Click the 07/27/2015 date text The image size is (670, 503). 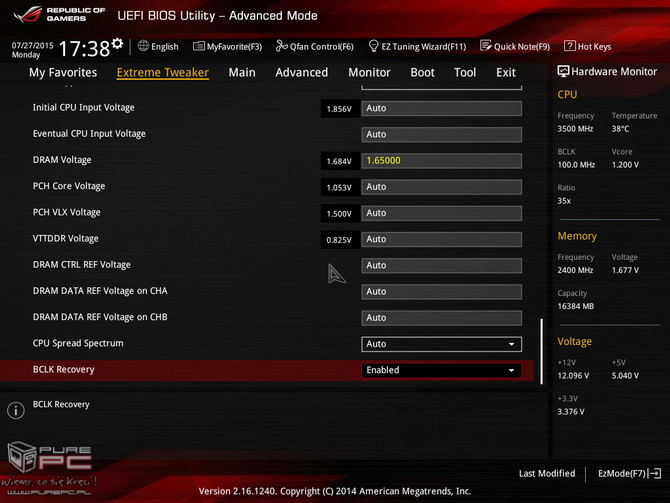pos(32,45)
